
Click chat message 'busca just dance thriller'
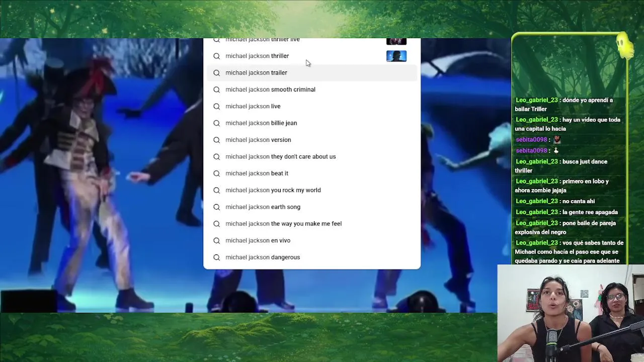click(x=560, y=166)
